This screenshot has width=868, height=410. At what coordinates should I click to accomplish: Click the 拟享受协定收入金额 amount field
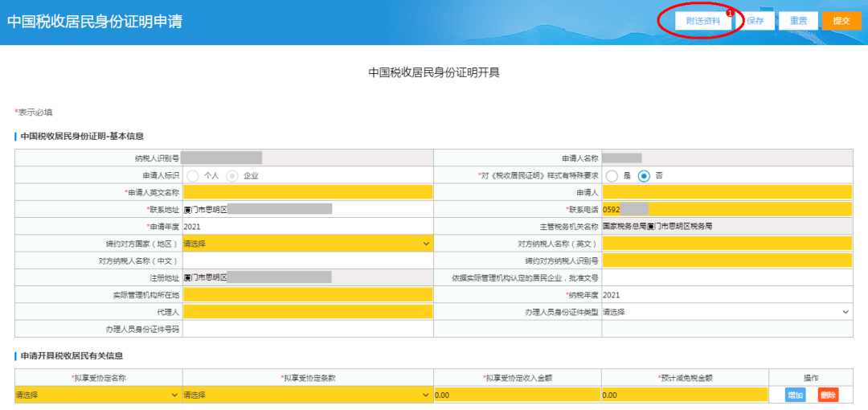pyautogui.click(x=517, y=395)
